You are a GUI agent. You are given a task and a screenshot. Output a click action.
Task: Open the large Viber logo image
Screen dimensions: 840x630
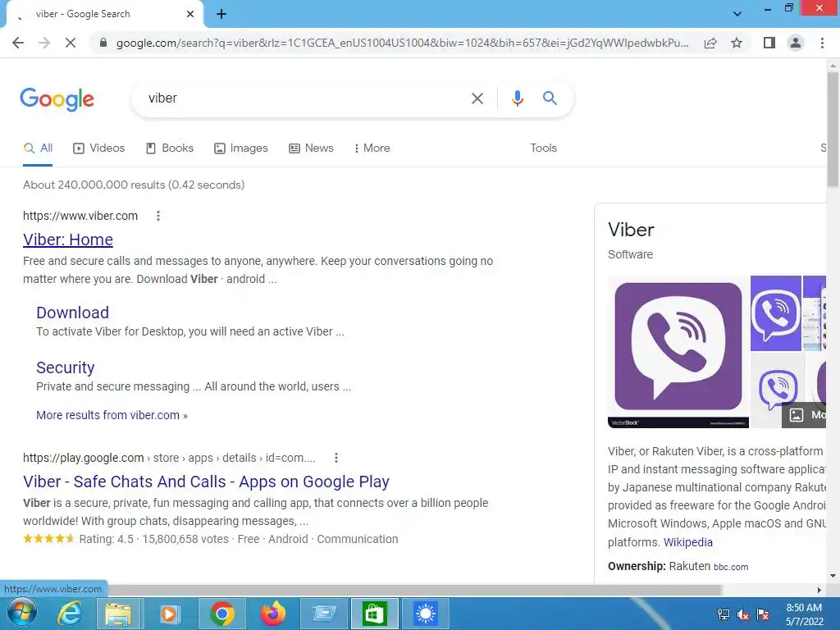(x=678, y=351)
